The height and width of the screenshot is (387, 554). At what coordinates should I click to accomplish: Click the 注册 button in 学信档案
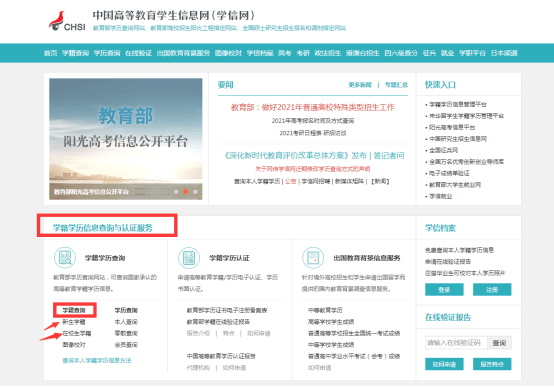coord(492,289)
